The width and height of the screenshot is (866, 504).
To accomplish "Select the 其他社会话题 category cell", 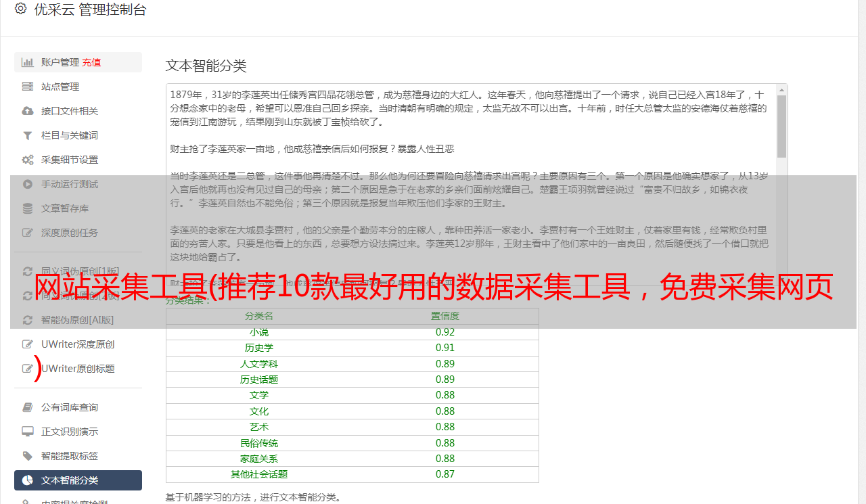I will [x=259, y=474].
